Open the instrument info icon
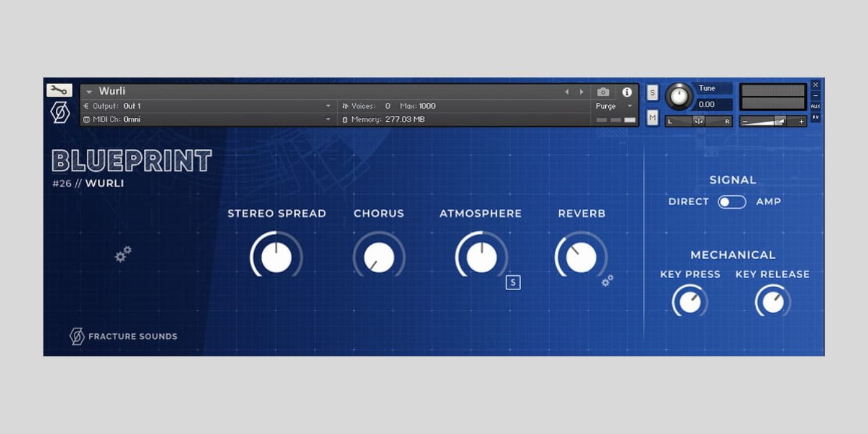The height and width of the screenshot is (434, 868). pyautogui.click(x=627, y=92)
